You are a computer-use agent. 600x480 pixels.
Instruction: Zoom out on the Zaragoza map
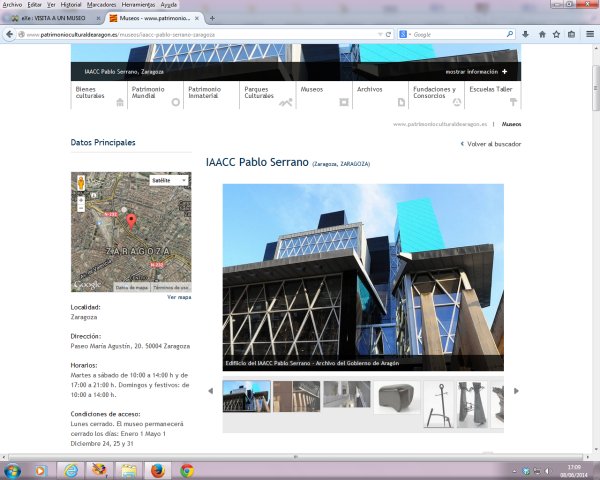click(x=81, y=209)
